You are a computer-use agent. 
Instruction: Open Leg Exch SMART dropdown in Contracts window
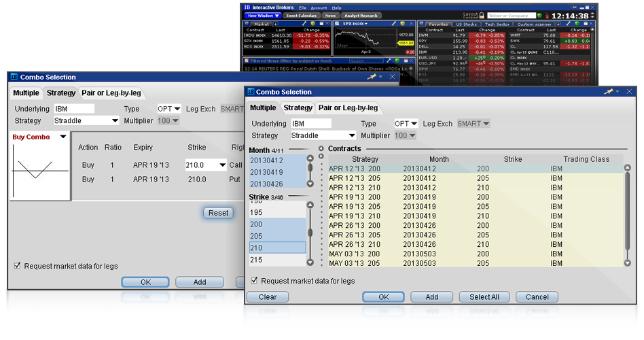(x=486, y=123)
